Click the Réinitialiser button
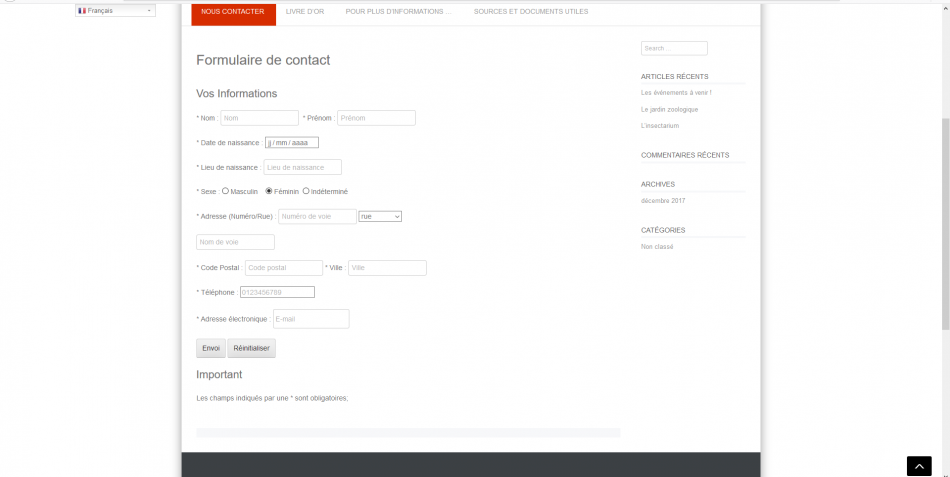This screenshot has height=477, width=950. point(251,349)
